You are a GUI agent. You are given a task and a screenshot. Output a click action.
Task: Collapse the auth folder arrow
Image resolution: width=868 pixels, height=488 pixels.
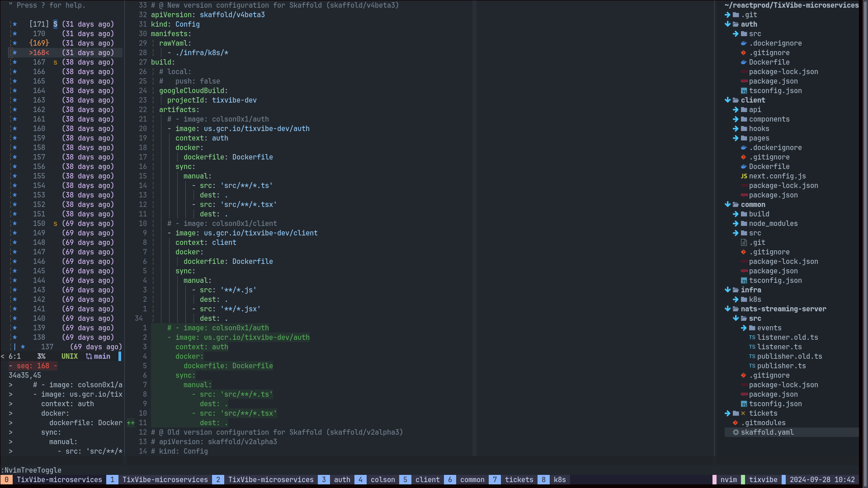[727, 24]
